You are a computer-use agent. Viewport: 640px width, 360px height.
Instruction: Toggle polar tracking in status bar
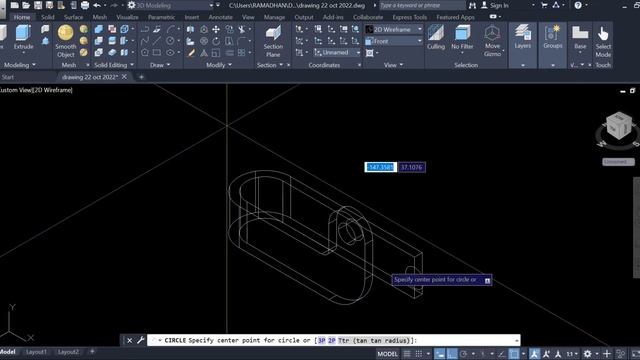pyautogui.click(x=464, y=354)
